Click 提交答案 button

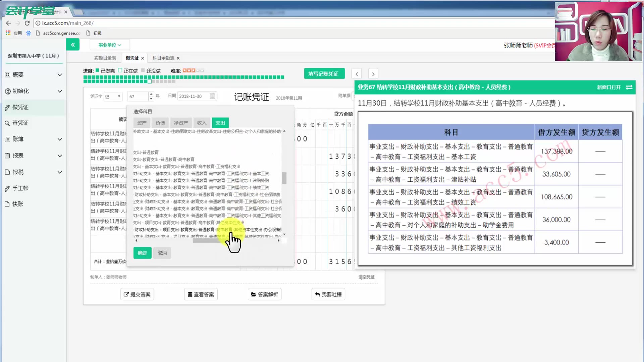click(x=137, y=294)
